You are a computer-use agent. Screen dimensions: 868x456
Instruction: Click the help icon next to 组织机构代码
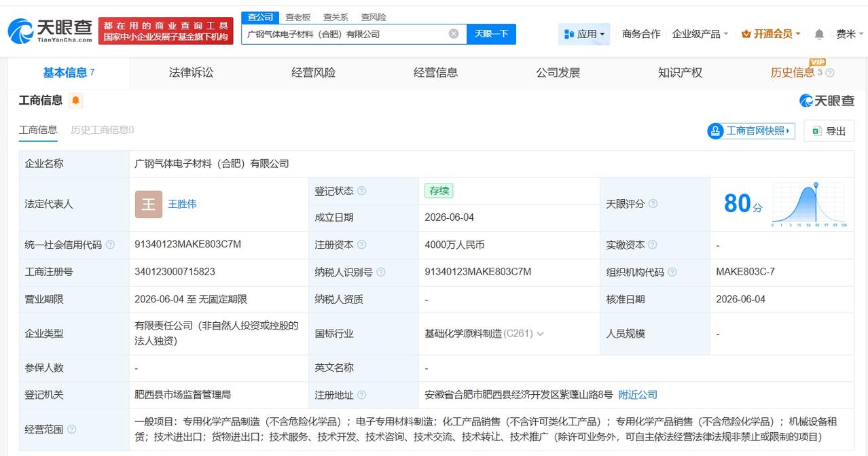click(x=672, y=272)
